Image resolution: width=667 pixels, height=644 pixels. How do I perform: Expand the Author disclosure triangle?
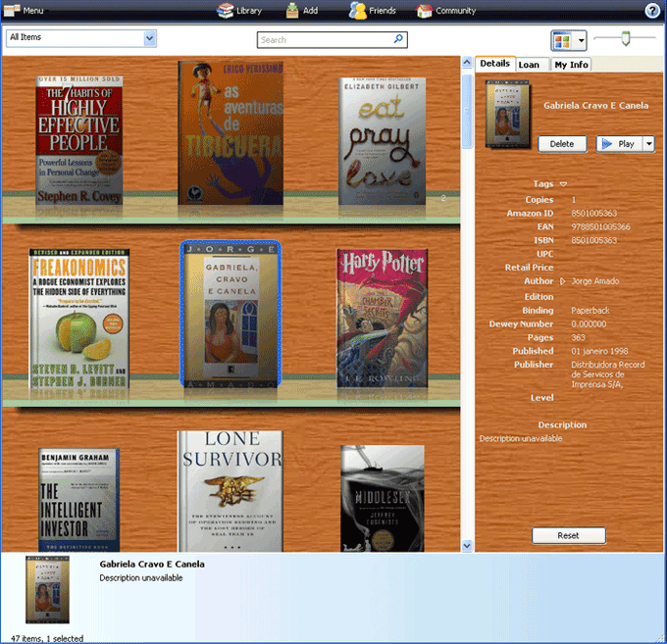click(x=562, y=281)
